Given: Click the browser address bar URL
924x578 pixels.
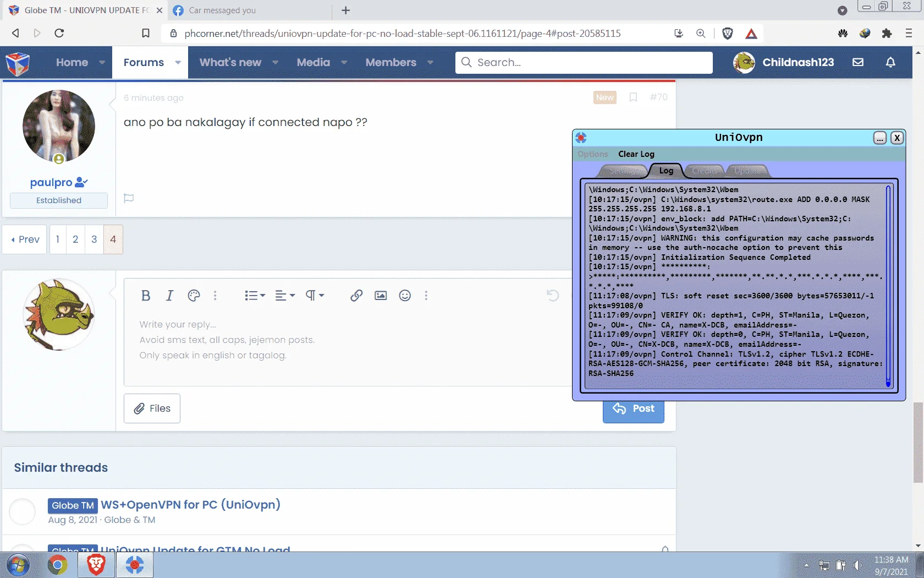Looking at the screenshot, I should [x=403, y=34].
